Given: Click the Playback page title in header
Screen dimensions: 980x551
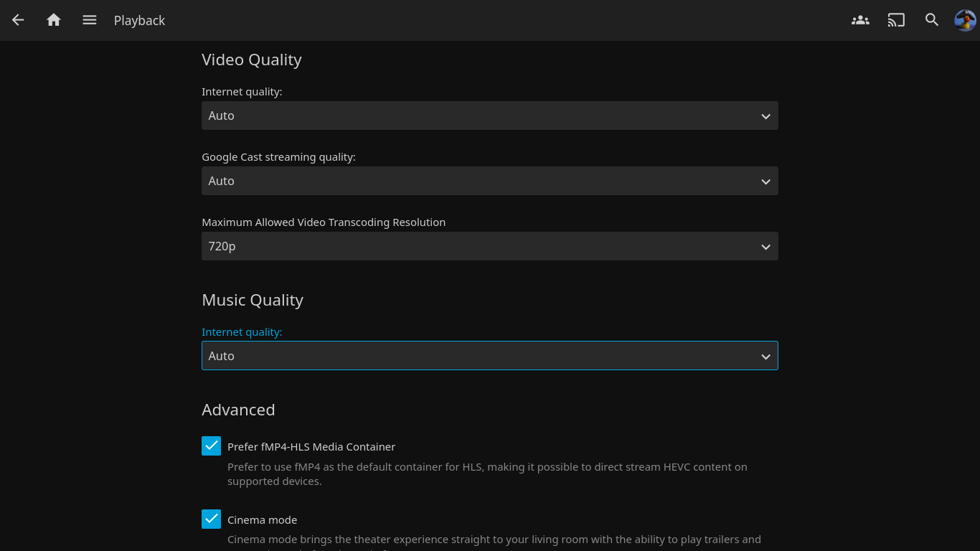Looking at the screenshot, I should click(139, 21).
